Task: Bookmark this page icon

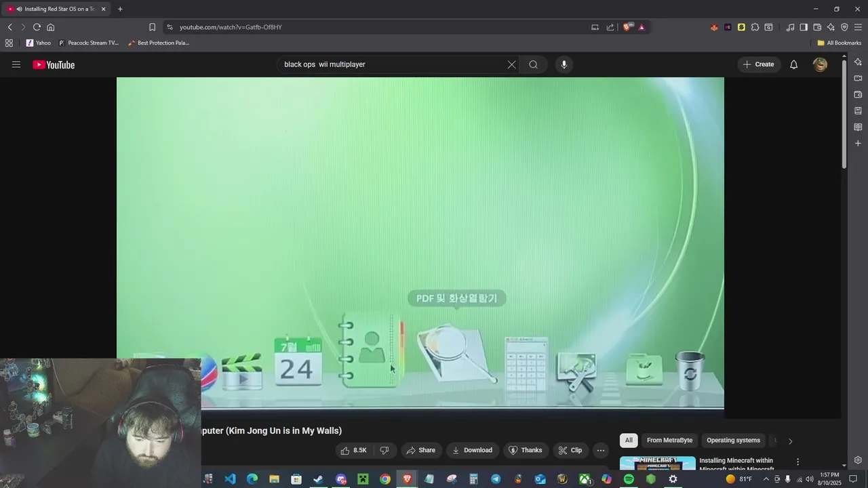Action: (152, 27)
